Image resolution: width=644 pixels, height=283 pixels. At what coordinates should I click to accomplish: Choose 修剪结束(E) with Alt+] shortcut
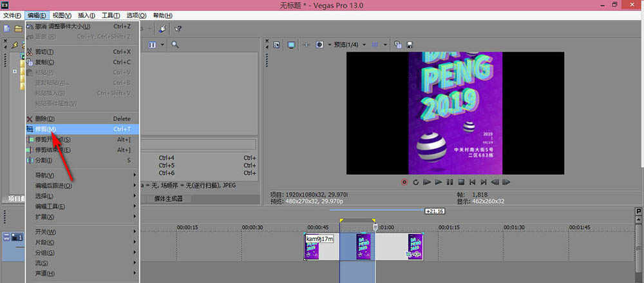[x=82, y=150]
